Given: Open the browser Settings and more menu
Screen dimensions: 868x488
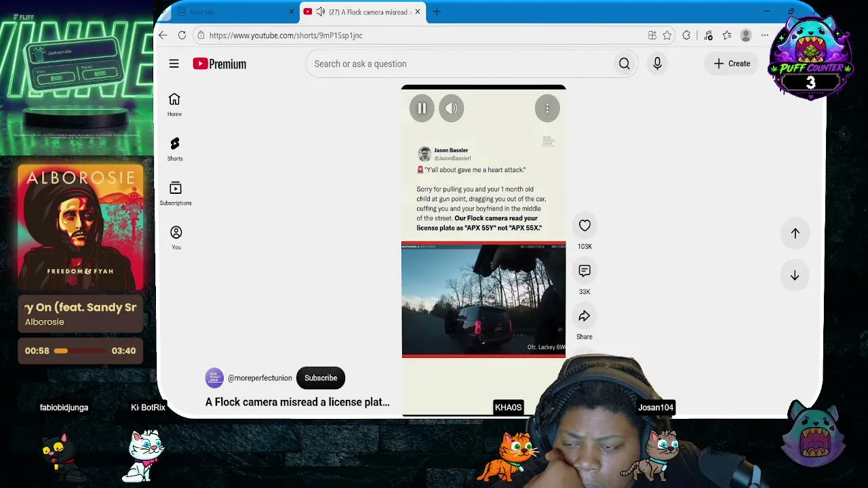Looking at the screenshot, I should [765, 35].
